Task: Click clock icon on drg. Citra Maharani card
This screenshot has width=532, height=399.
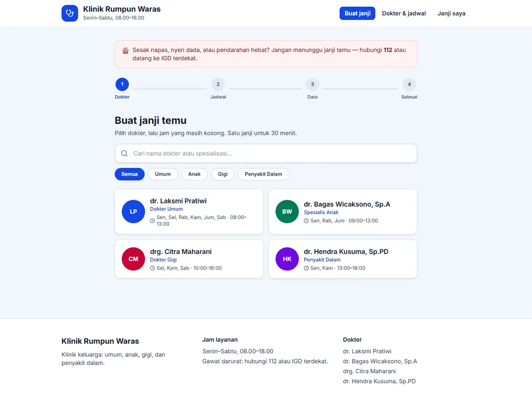Action: click(x=153, y=268)
